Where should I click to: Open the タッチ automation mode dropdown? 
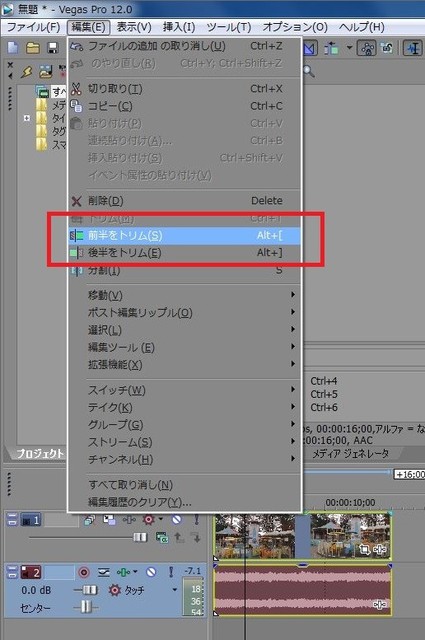click(x=175, y=590)
